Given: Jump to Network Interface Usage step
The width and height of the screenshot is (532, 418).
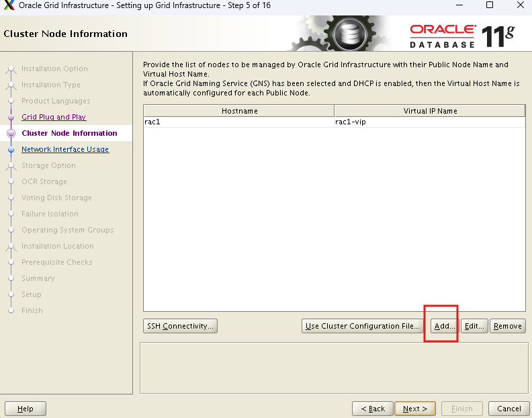Looking at the screenshot, I should click(65, 149).
